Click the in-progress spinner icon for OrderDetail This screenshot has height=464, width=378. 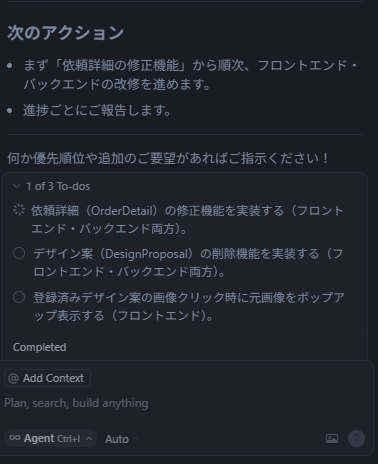pyautogui.click(x=19, y=210)
